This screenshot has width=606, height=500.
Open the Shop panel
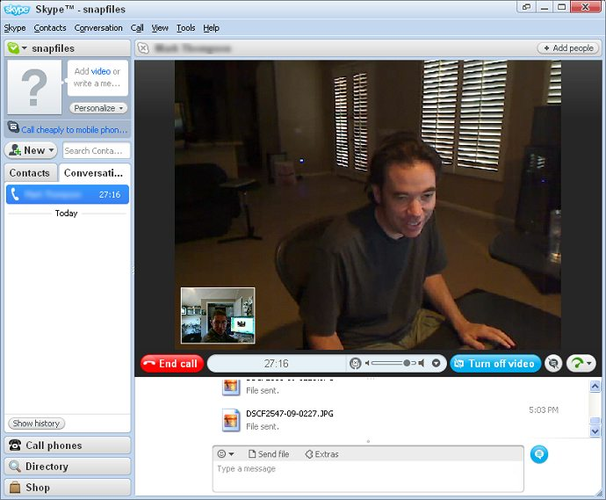click(x=67, y=487)
